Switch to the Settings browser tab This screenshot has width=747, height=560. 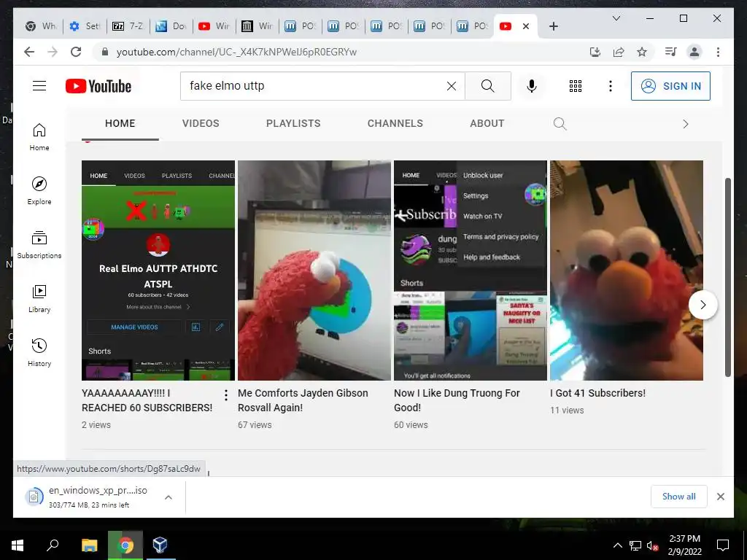(85, 26)
